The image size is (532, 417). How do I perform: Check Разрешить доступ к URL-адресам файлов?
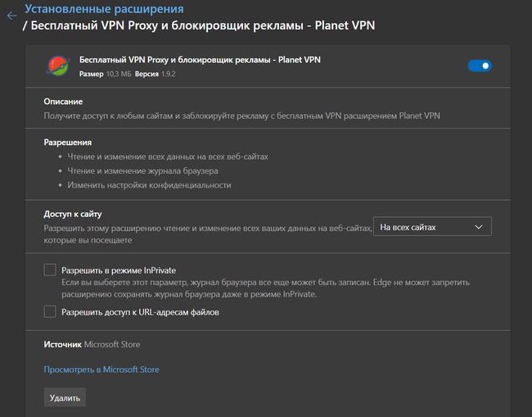click(x=50, y=312)
